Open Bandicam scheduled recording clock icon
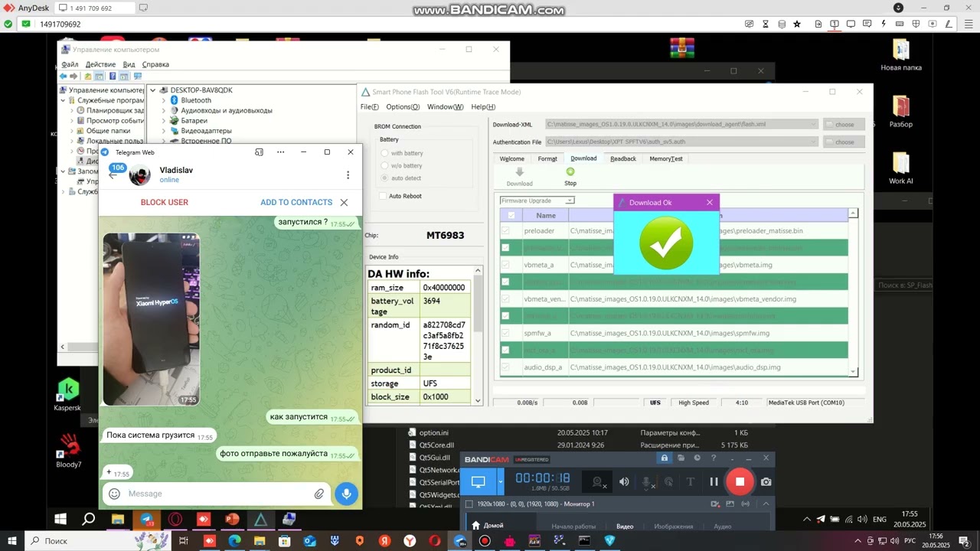This screenshot has height=551, width=980. [697, 458]
